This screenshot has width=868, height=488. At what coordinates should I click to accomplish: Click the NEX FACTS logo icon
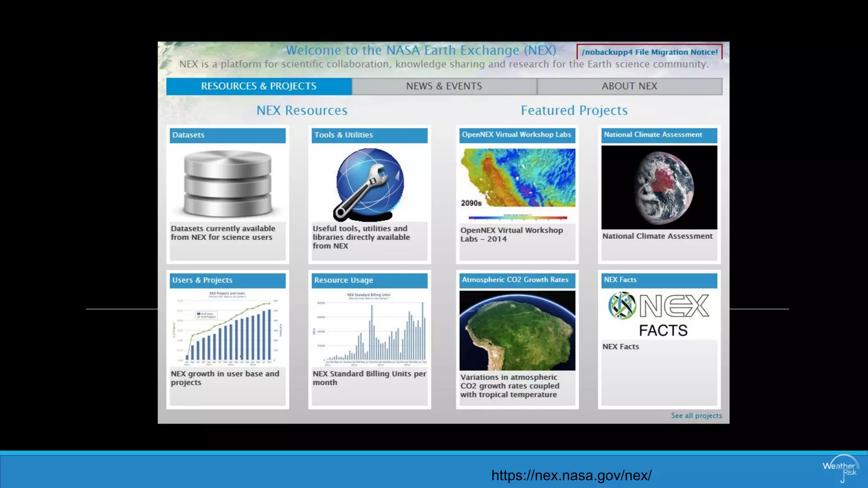pyautogui.click(x=659, y=314)
